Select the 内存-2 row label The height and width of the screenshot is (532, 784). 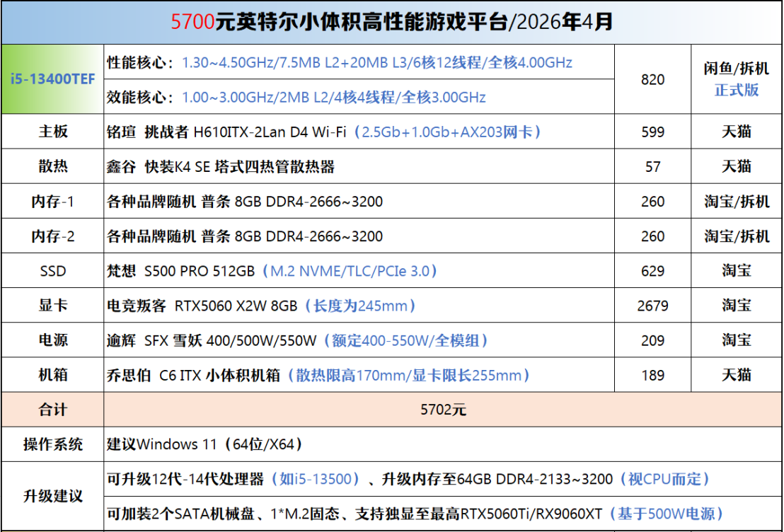coord(52,236)
